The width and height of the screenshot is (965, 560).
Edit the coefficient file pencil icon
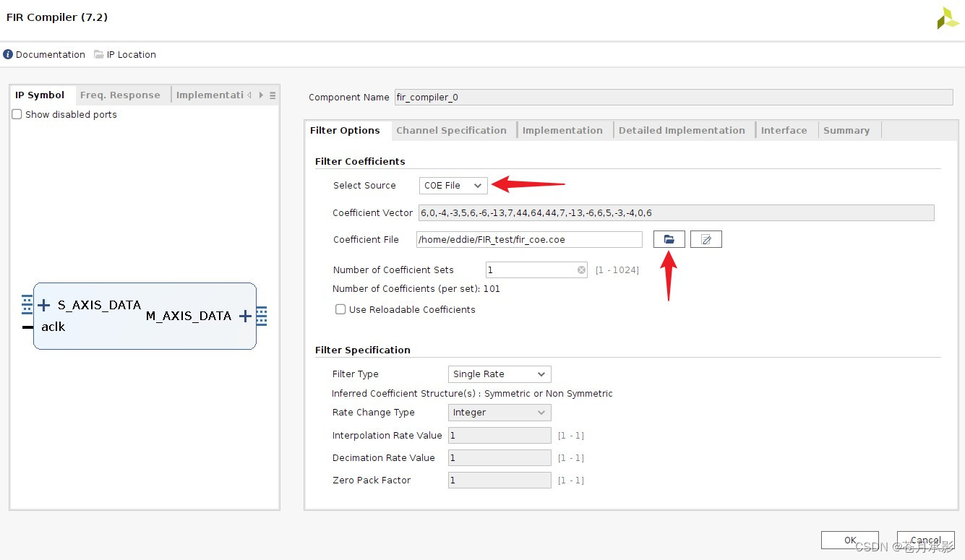(x=706, y=239)
